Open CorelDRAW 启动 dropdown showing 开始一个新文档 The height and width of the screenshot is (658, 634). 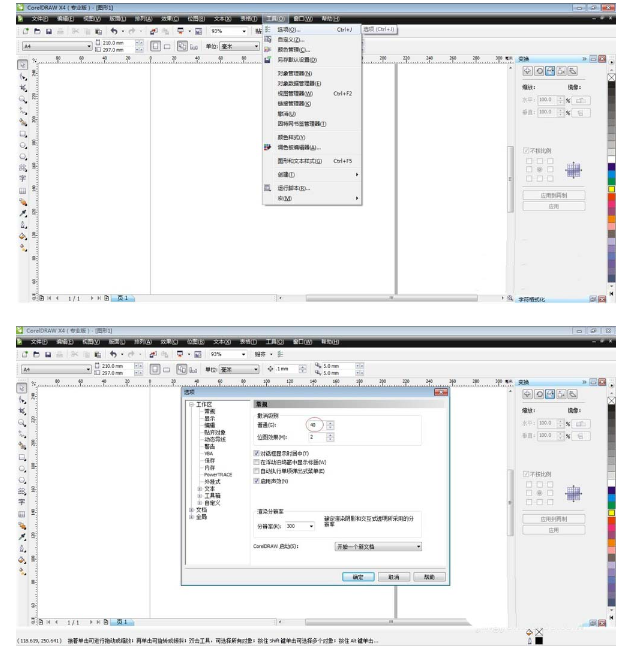pyautogui.click(x=378, y=547)
